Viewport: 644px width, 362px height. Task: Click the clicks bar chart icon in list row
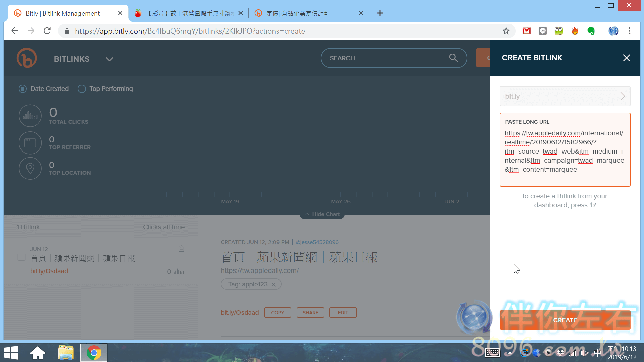179,271
